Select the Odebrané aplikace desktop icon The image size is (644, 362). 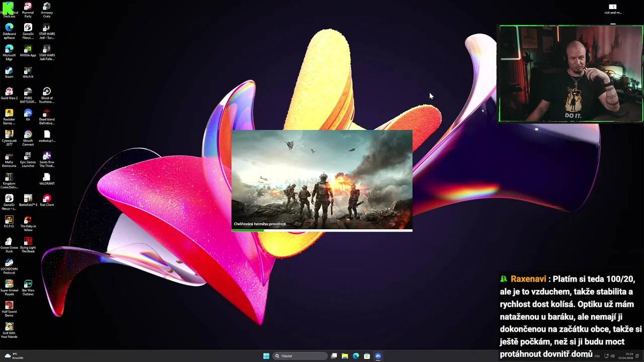[x=9, y=31]
